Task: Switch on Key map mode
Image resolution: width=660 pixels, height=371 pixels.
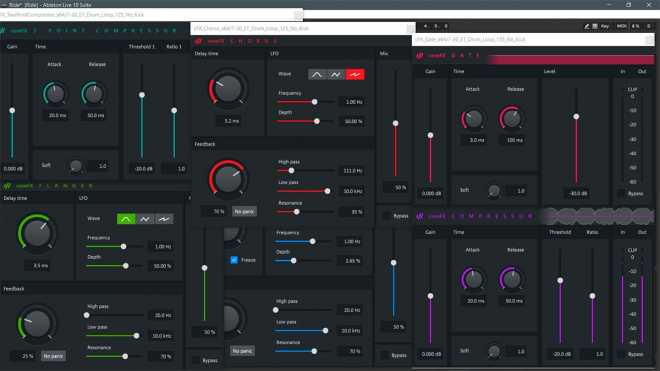Action: tap(605, 26)
